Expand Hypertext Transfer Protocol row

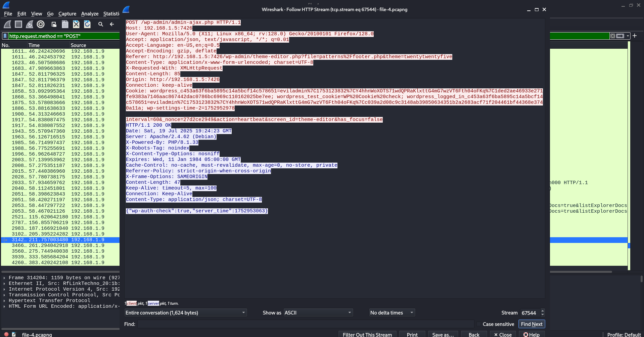pyautogui.click(x=4, y=301)
